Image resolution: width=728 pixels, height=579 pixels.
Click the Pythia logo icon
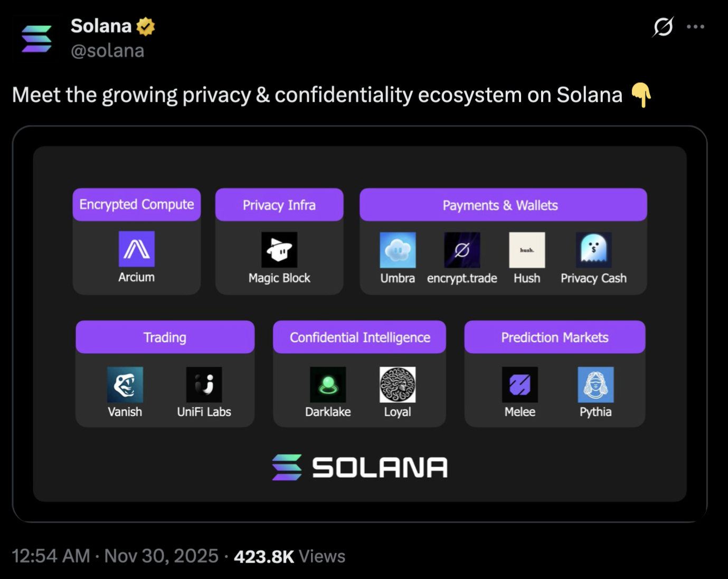click(x=595, y=385)
